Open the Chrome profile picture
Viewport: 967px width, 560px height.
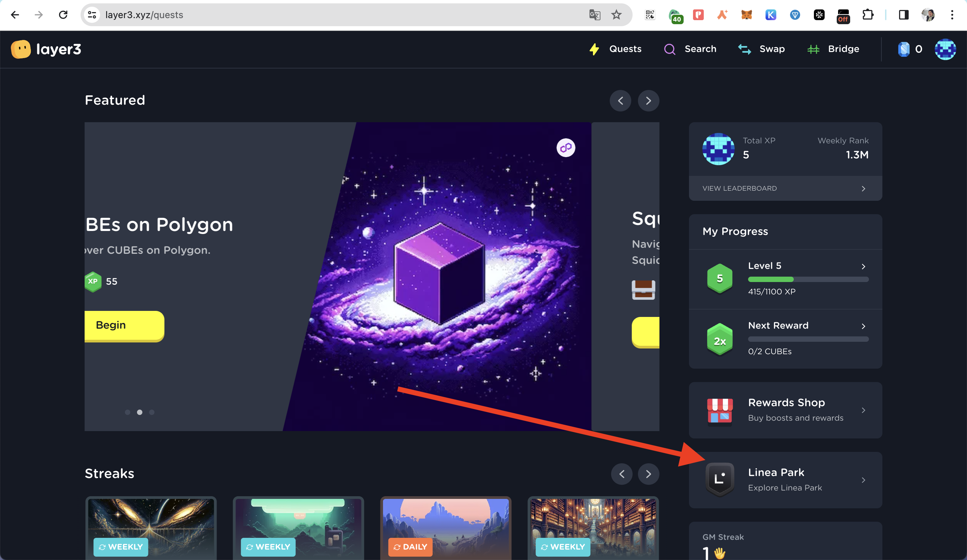[x=928, y=15]
